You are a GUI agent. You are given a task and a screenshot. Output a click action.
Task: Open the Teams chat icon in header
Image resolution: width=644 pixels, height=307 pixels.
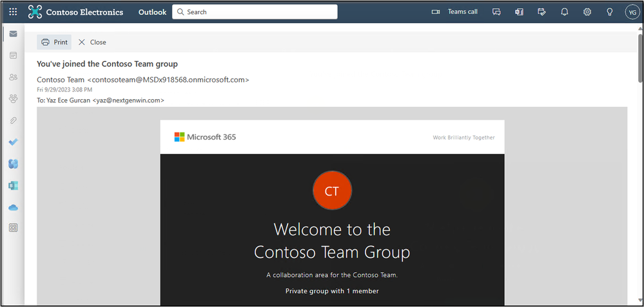[x=496, y=12]
